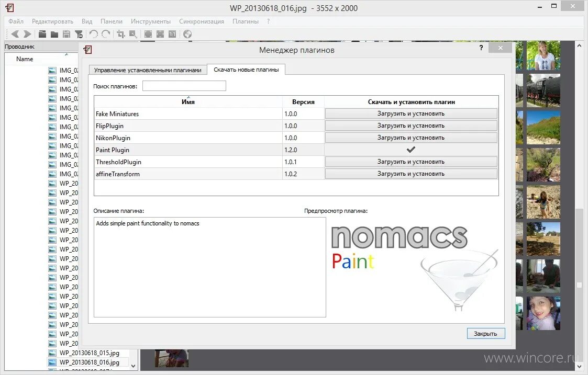
Task: Click the Версия column header
Action: click(x=303, y=101)
